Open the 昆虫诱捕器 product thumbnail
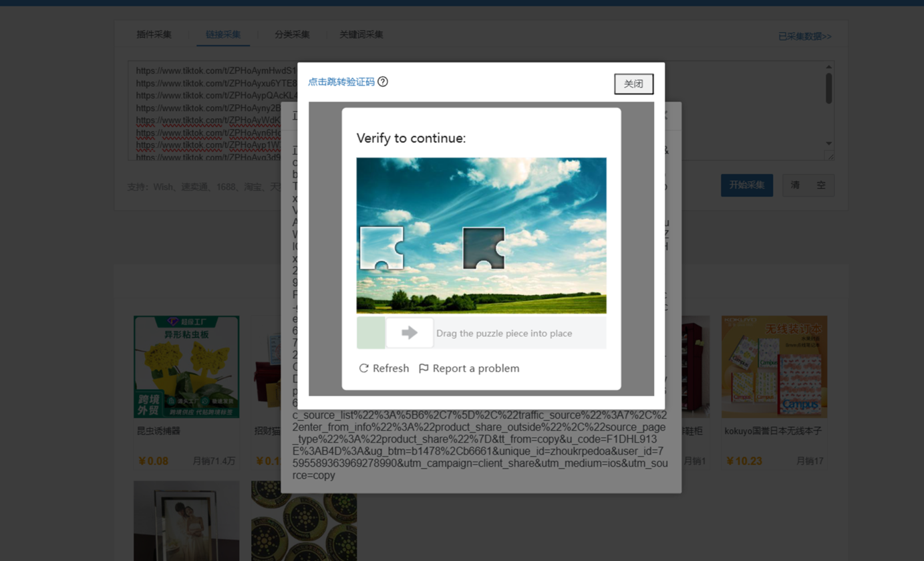The height and width of the screenshot is (561, 924). click(x=186, y=366)
